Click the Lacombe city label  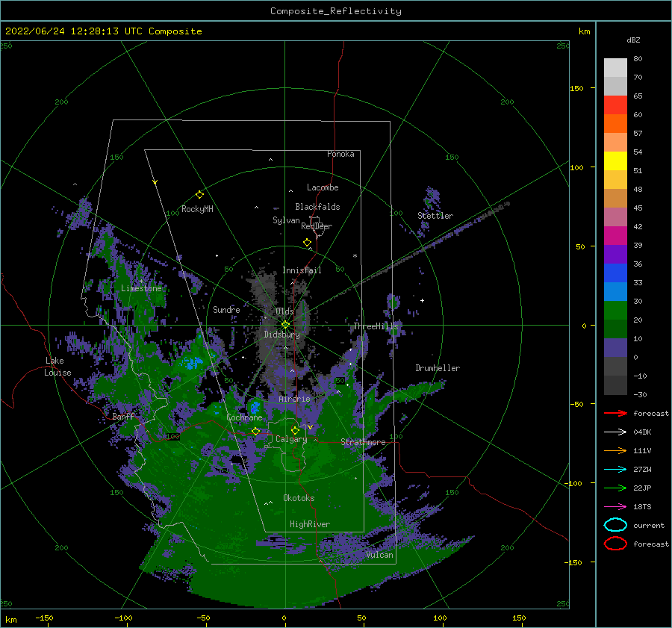(323, 187)
